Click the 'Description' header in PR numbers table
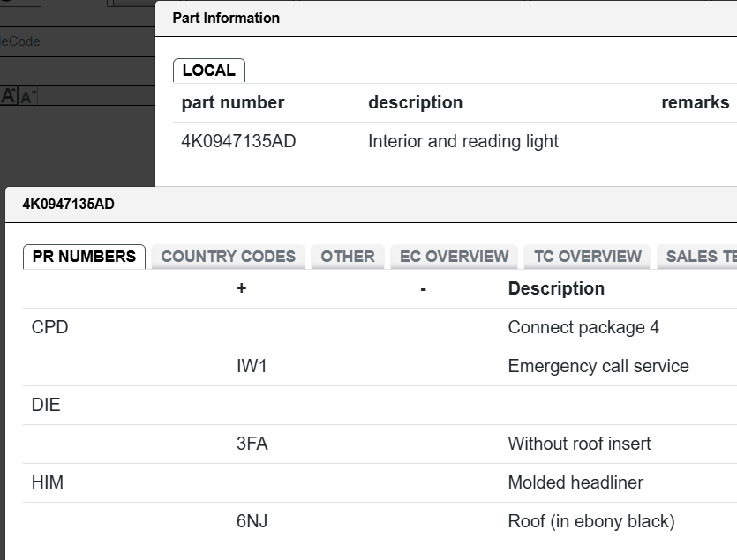 tap(556, 288)
